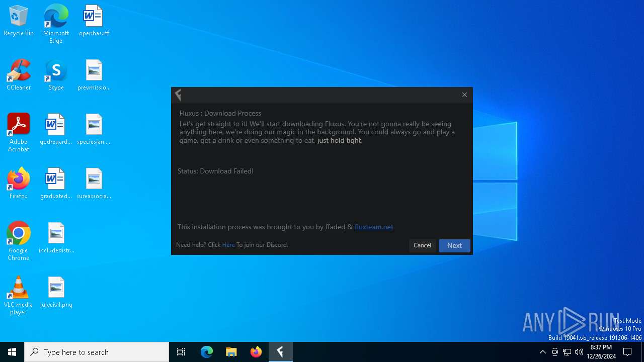Open the volume tray icon
Image resolution: width=644 pixels, height=362 pixels.
click(579, 352)
